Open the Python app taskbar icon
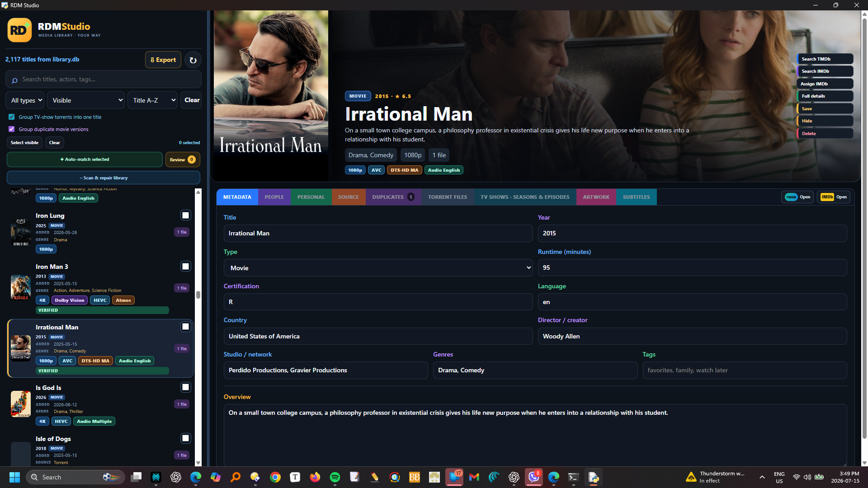 (594, 477)
